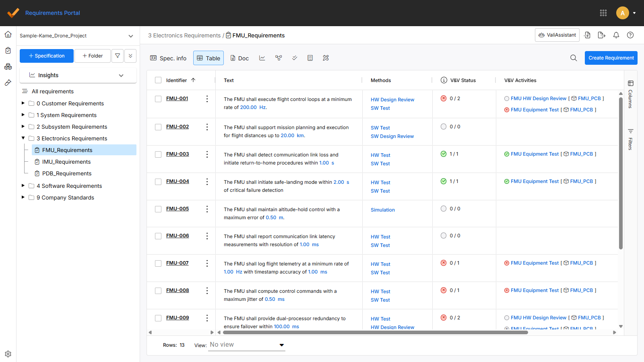Open the traceability graph view
The width and height of the screenshot is (644, 362).
(x=279, y=58)
